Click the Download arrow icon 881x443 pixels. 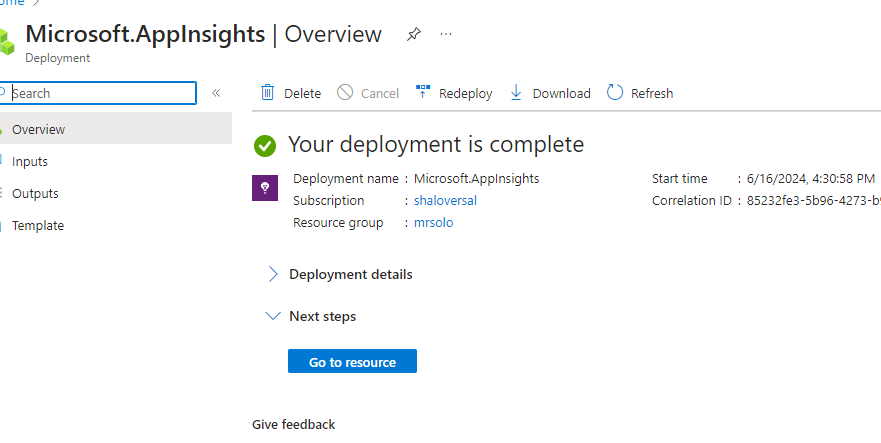click(516, 93)
